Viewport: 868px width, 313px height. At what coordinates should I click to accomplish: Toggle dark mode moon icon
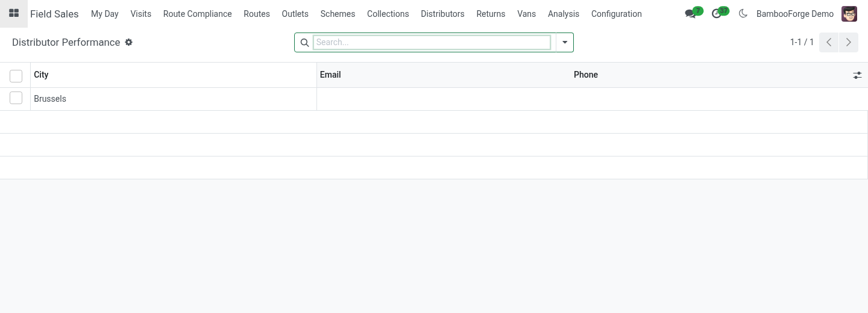(743, 13)
